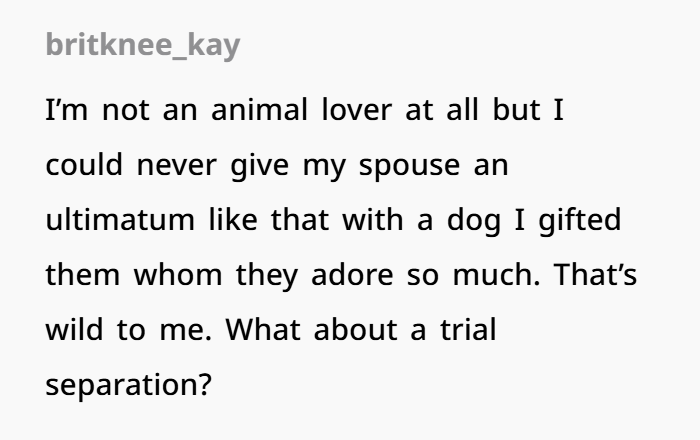Click the word "gifted" in the comment text
This screenshot has width=700, height=440.
pyautogui.click(x=580, y=220)
